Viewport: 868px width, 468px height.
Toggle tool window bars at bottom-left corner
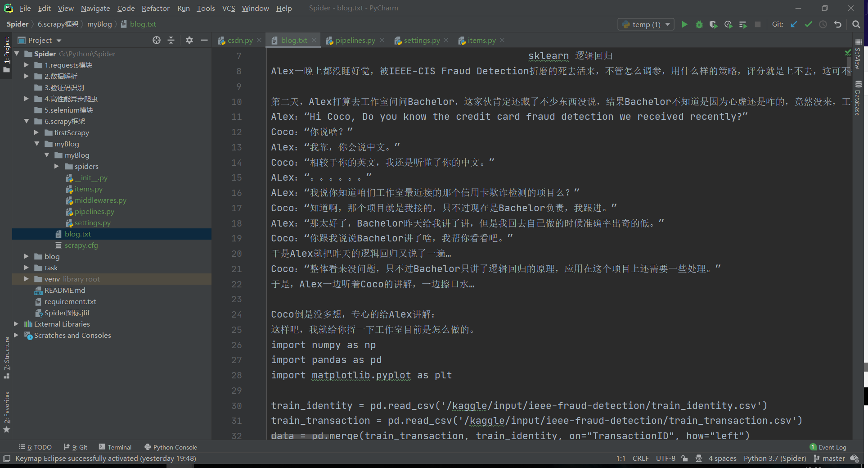coord(6,459)
